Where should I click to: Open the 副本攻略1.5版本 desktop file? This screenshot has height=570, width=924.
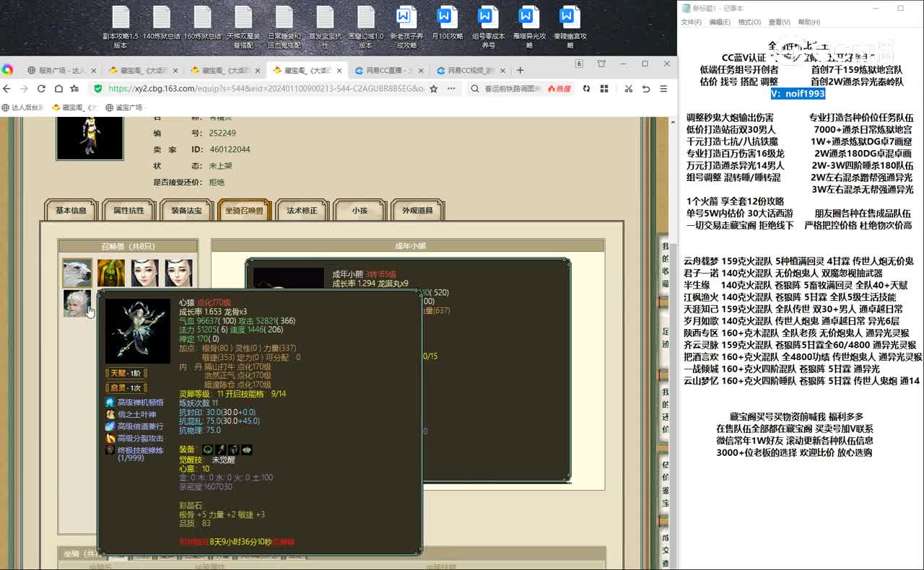pyautogui.click(x=121, y=27)
